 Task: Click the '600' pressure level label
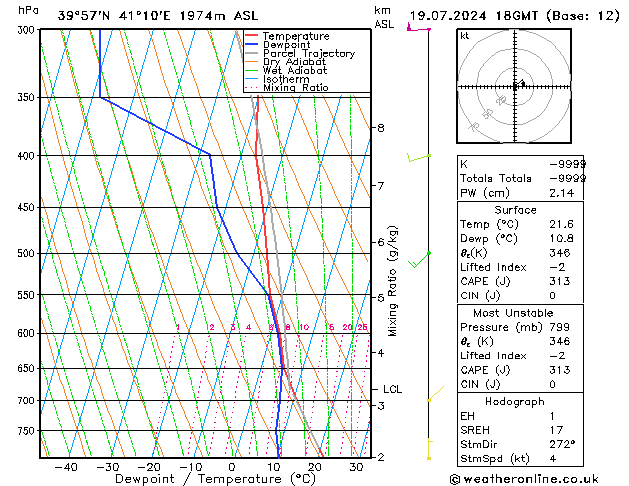[x=28, y=333]
